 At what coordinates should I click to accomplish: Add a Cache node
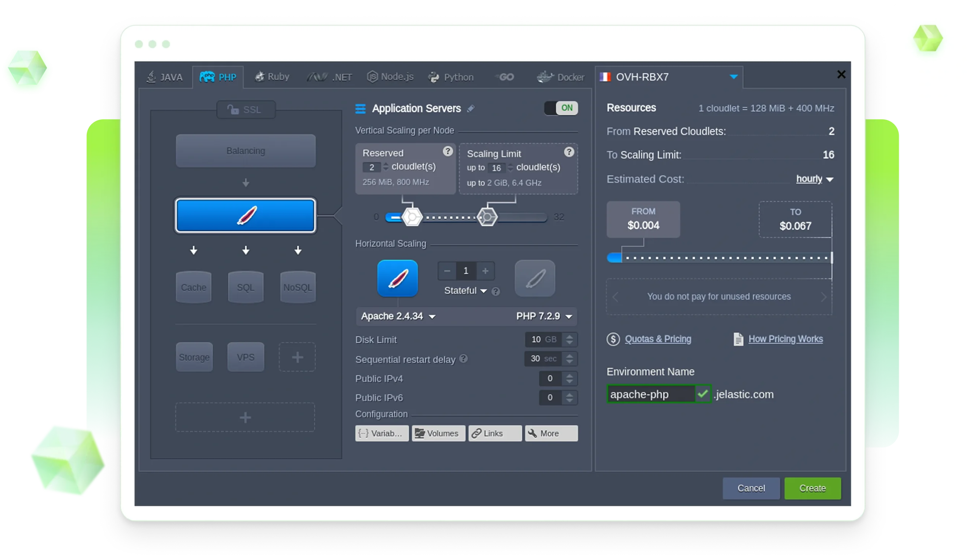193,288
